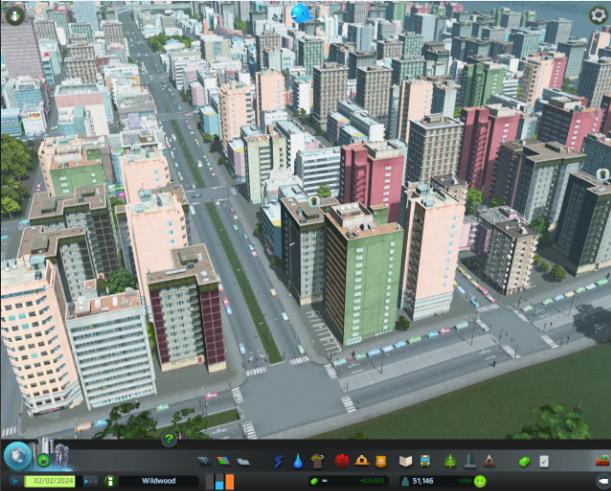The height and width of the screenshot is (491, 611).
Task: Open the citizen happiness smiley face
Action: point(480,482)
